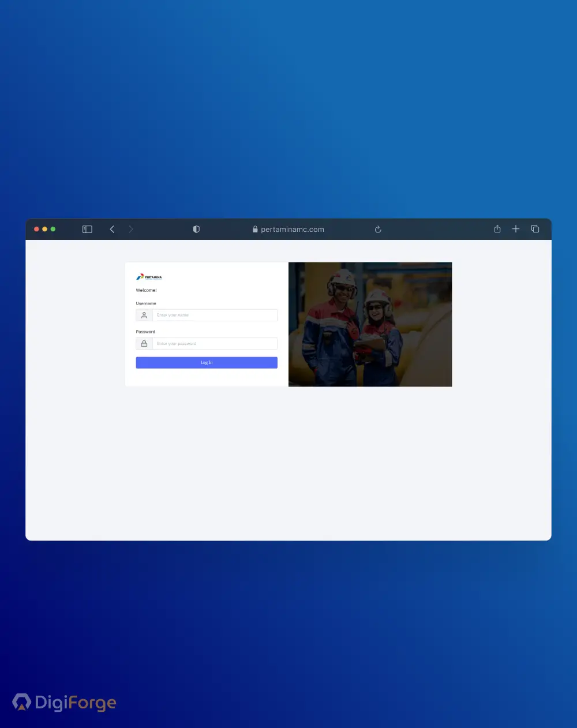
Task: Toggle the Safari sidebar icon
Action: [x=87, y=229]
